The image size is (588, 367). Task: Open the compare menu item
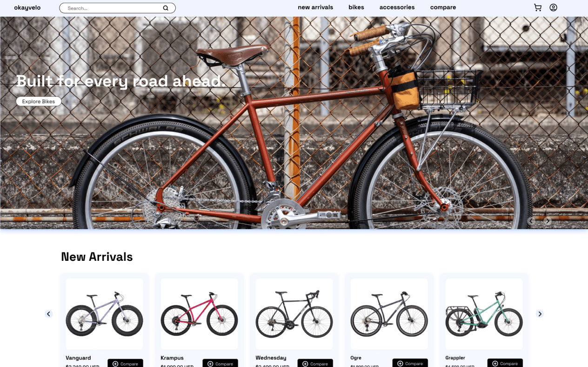(x=443, y=7)
